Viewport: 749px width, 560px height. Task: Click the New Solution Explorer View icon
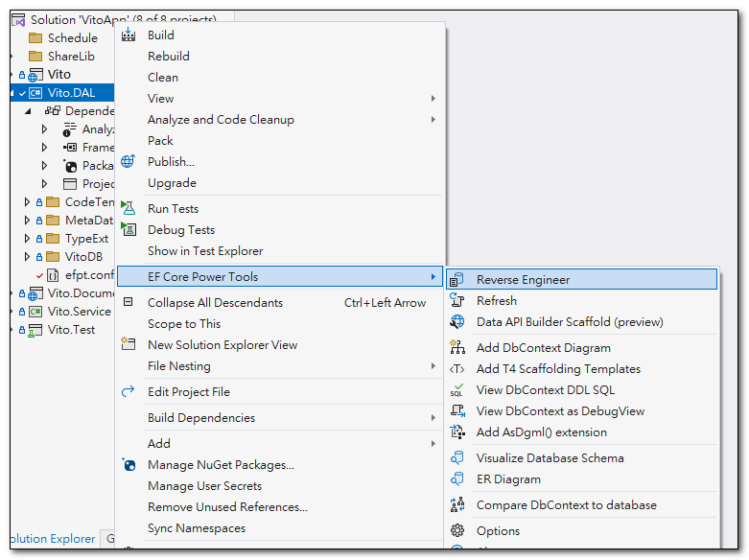128,343
